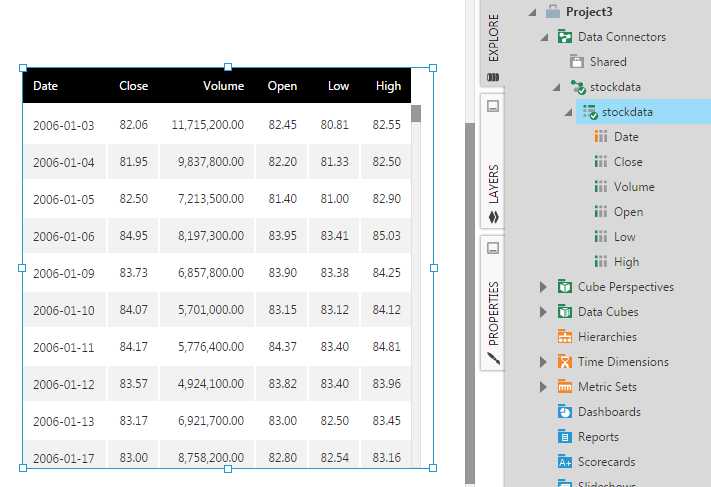Expand the Metric Sets node

(544, 387)
